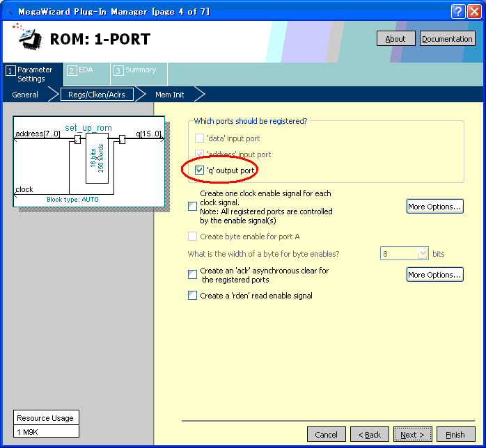Viewport: 486px width, 448px height.
Task: Open the About dialog
Action: click(395, 39)
